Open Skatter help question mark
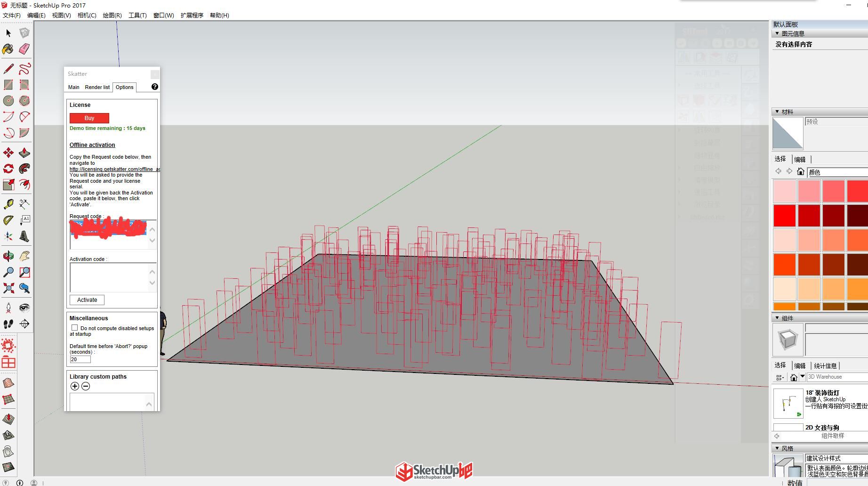The image size is (868, 486). [155, 87]
